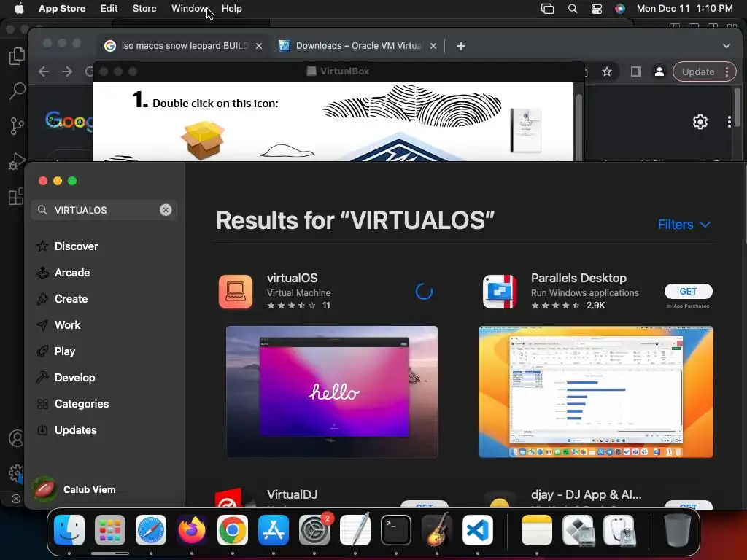Open the Trash in the Dock
747x560 pixels.
click(x=678, y=530)
